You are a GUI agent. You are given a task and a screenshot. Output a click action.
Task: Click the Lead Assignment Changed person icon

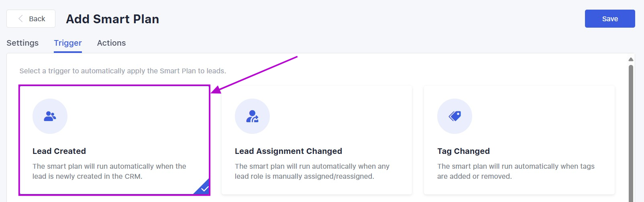[x=252, y=116]
